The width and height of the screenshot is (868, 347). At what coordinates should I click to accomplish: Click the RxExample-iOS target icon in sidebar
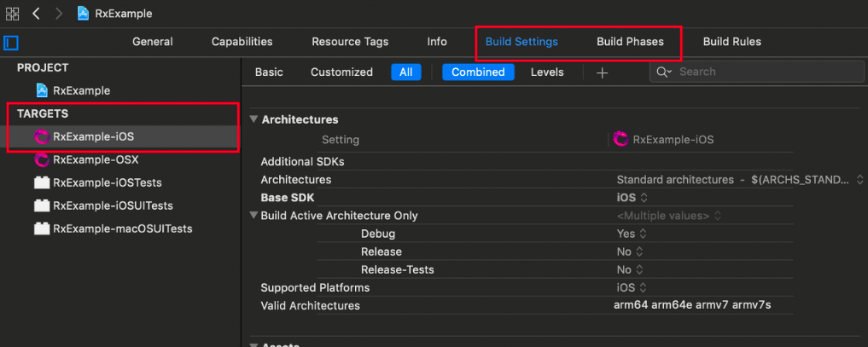point(42,136)
